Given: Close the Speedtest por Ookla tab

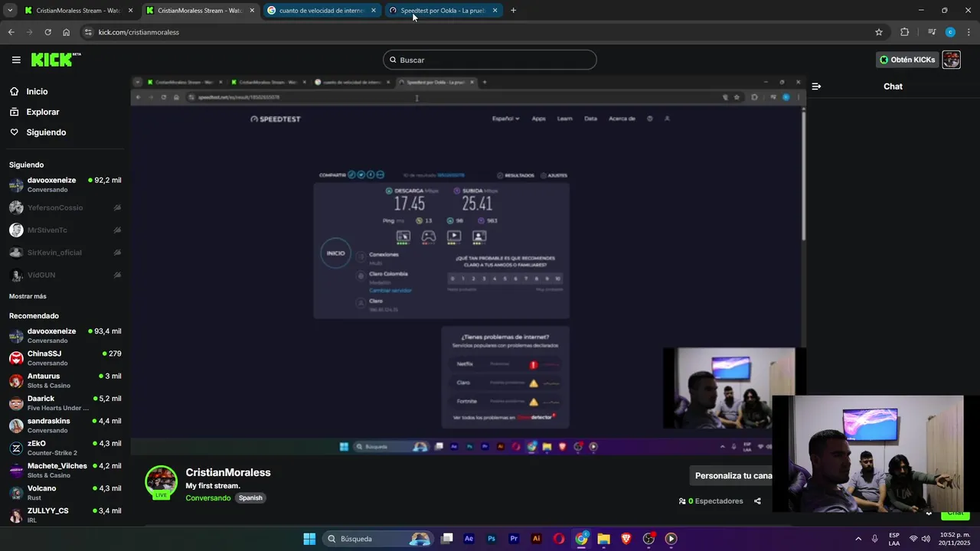Looking at the screenshot, I should [x=495, y=11].
